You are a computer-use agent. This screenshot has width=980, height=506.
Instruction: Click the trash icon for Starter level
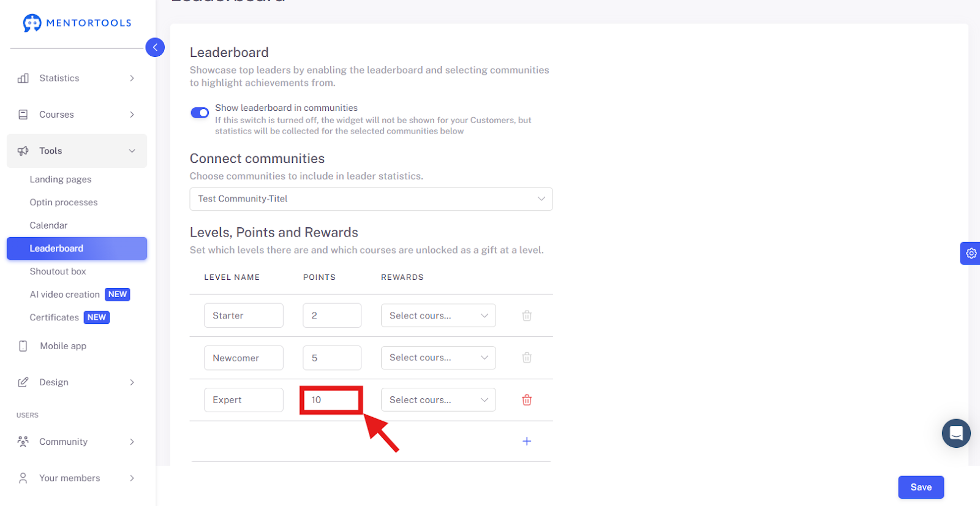coord(527,315)
